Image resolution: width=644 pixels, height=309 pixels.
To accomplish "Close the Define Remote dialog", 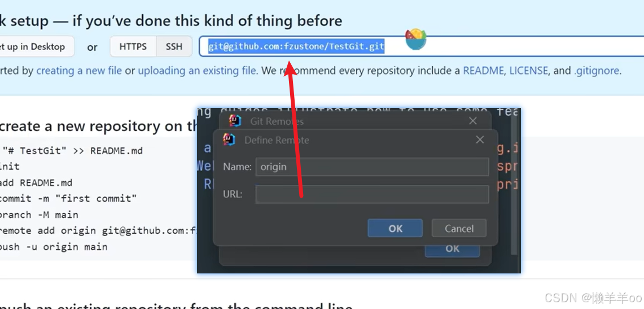I will pyautogui.click(x=480, y=140).
